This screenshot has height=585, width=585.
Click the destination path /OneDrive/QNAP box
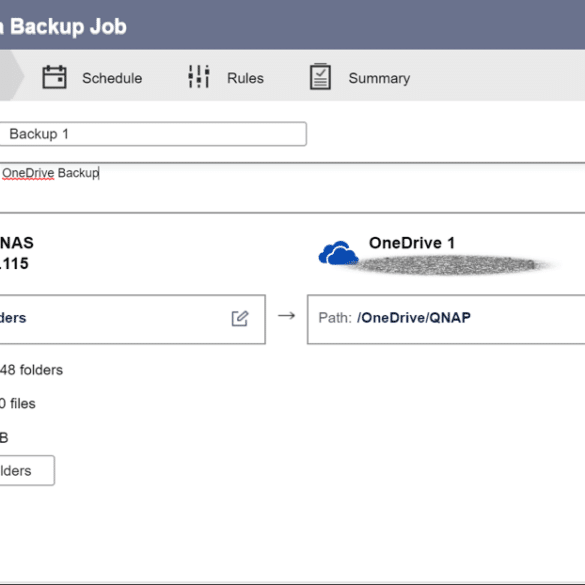[x=446, y=319]
